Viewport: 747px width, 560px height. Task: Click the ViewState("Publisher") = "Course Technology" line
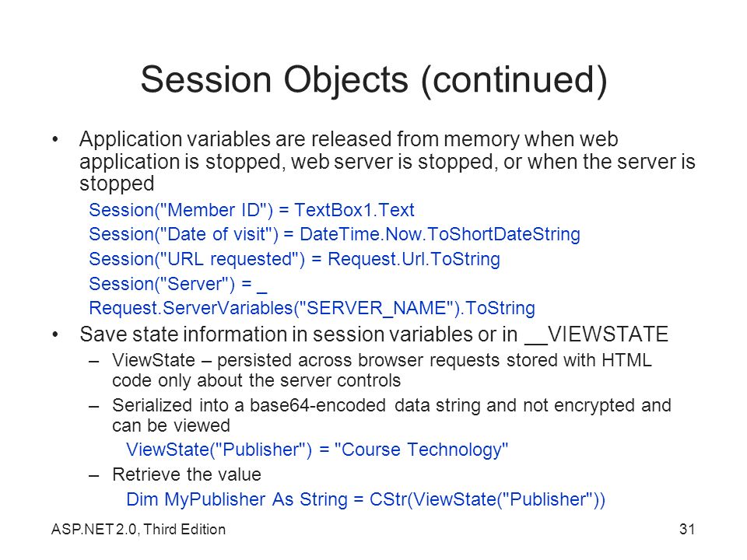(317, 450)
